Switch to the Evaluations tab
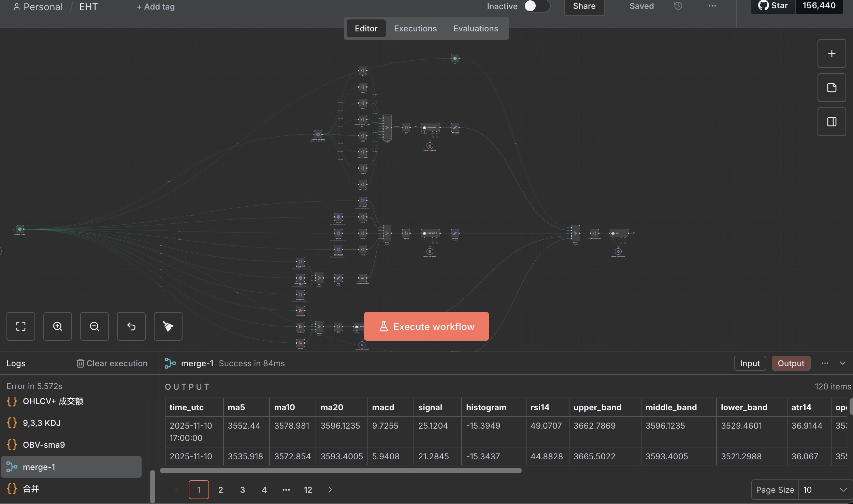 coord(475,28)
